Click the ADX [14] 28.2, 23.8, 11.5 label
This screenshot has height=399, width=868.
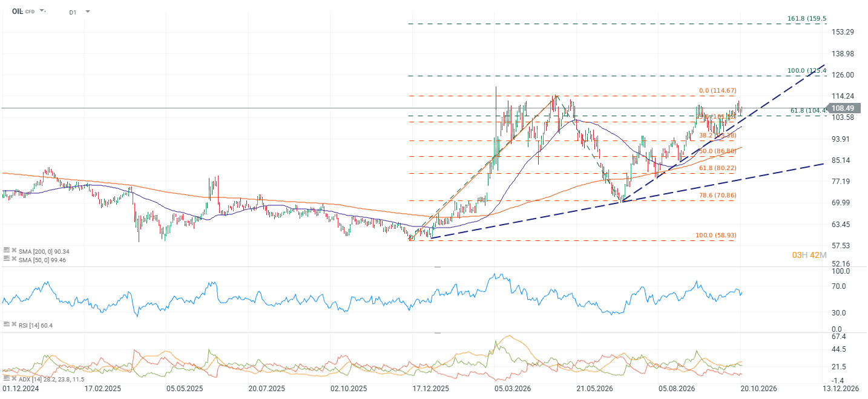click(52, 378)
